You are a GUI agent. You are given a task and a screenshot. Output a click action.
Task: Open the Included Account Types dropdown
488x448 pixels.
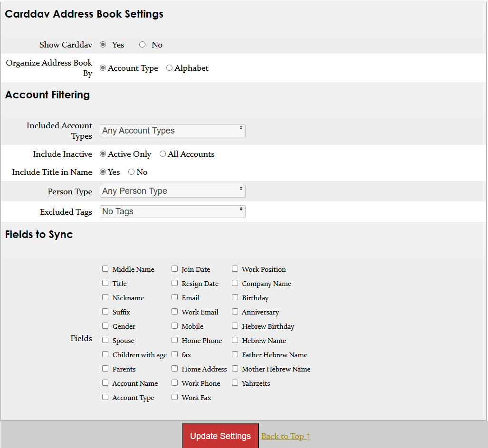click(172, 130)
